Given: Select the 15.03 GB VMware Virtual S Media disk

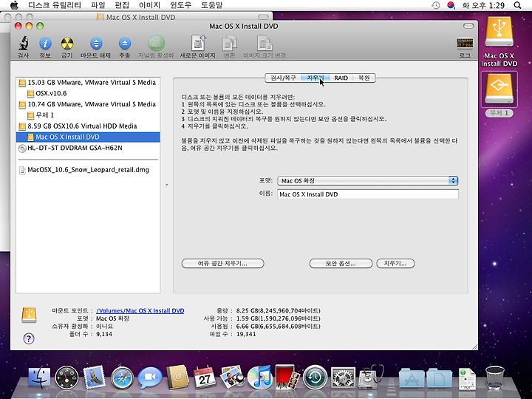Looking at the screenshot, I should click(88, 83).
